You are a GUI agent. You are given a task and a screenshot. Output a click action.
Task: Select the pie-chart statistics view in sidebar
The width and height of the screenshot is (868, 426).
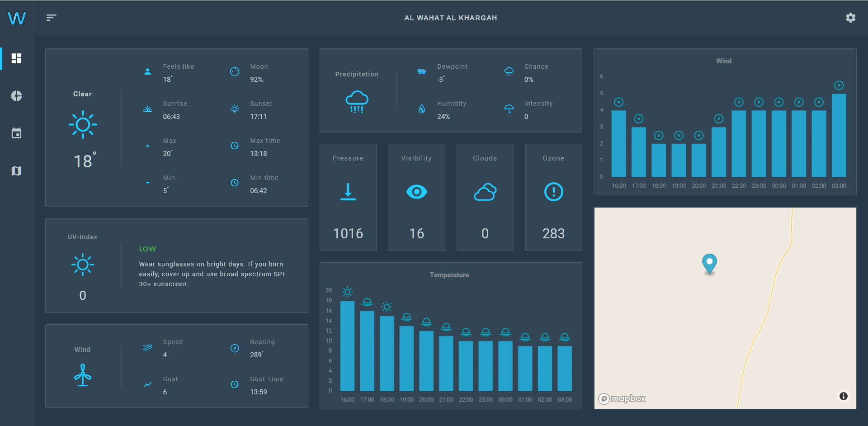click(x=16, y=96)
